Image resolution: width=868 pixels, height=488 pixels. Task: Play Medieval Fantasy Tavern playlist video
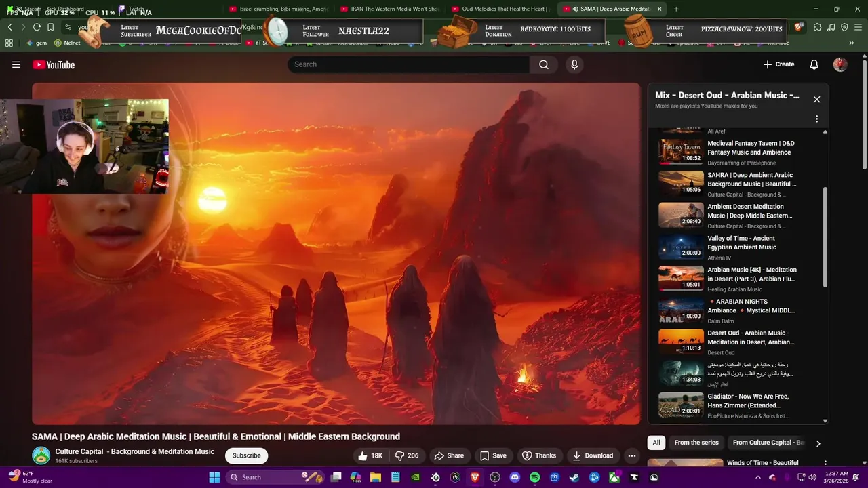(x=727, y=152)
